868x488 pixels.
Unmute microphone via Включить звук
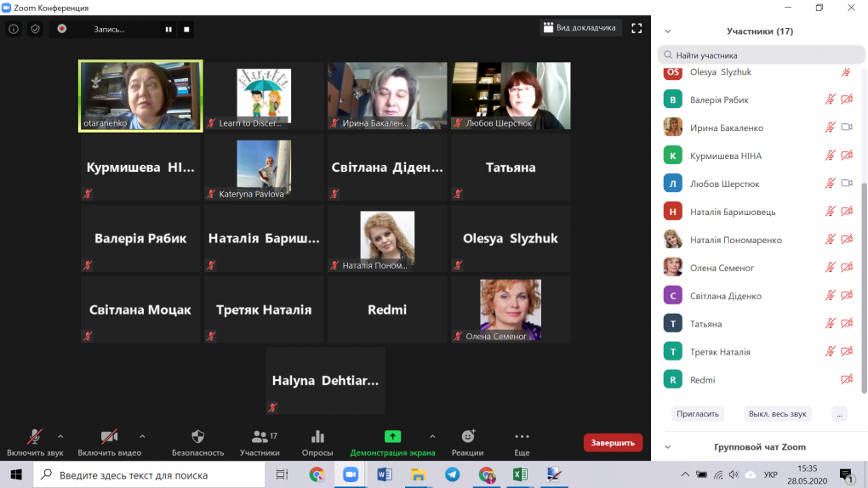click(35, 443)
